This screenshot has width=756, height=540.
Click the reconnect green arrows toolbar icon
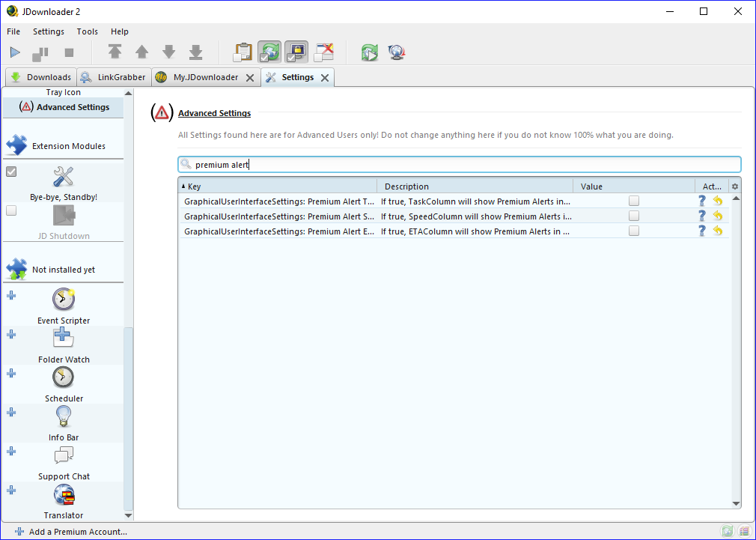(370, 52)
